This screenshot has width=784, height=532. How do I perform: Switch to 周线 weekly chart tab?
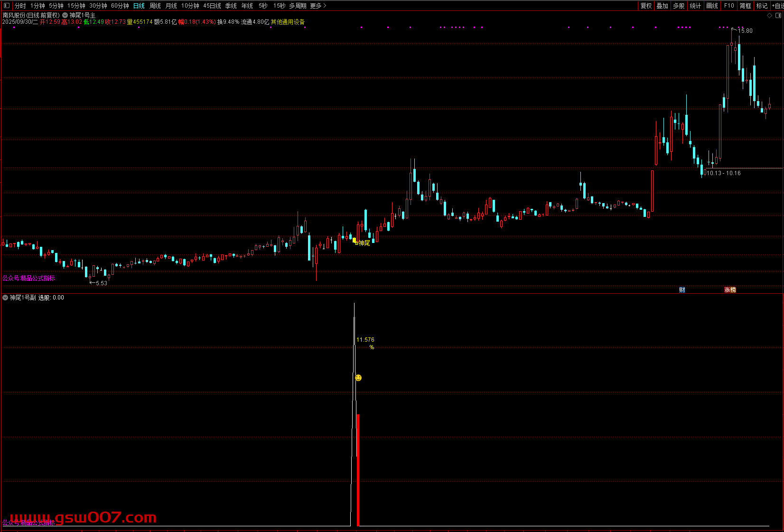(x=155, y=6)
